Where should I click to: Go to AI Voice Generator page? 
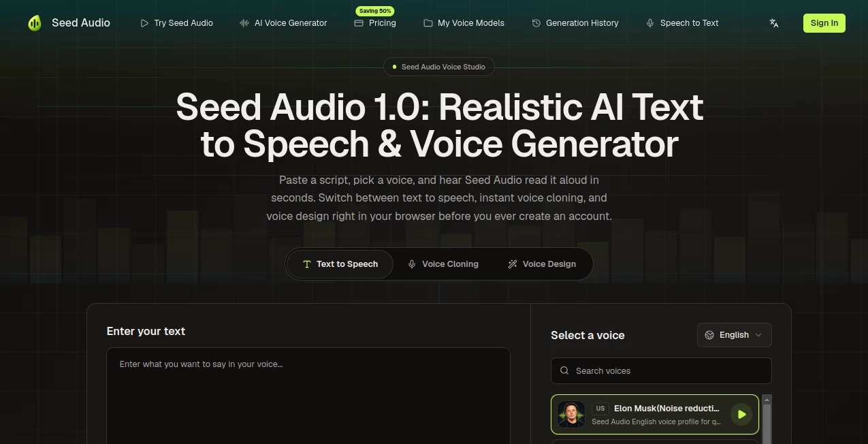[283, 23]
